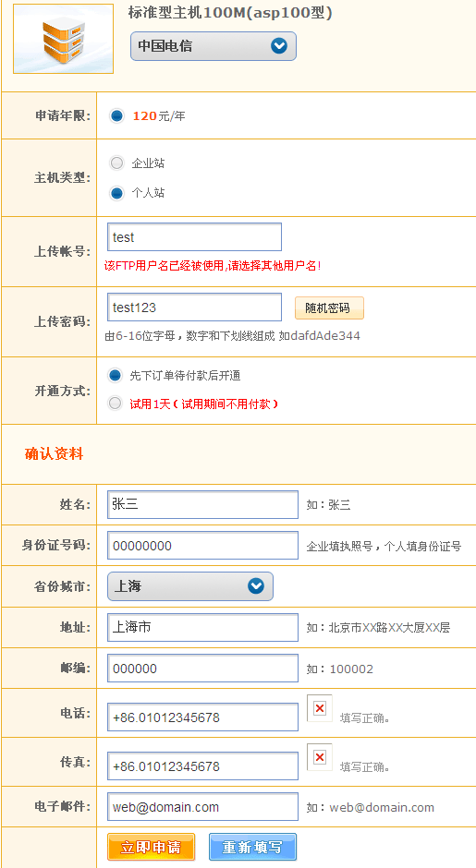Select 先下订单待付款后开通 option
Image resolution: width=476 pixels, height=868 pixels.
(x=115, y=375)
